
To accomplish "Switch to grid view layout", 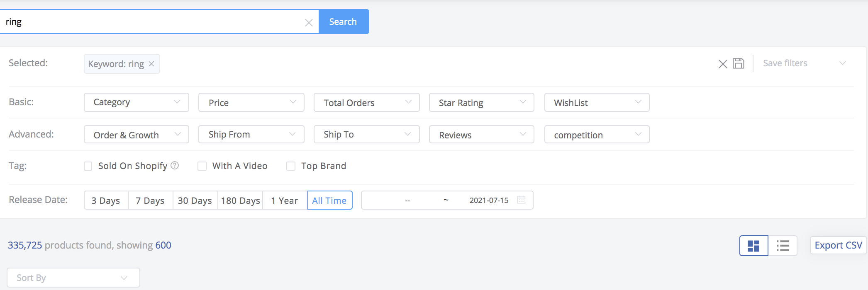I will pyautogui.click(x=753, y=246).
